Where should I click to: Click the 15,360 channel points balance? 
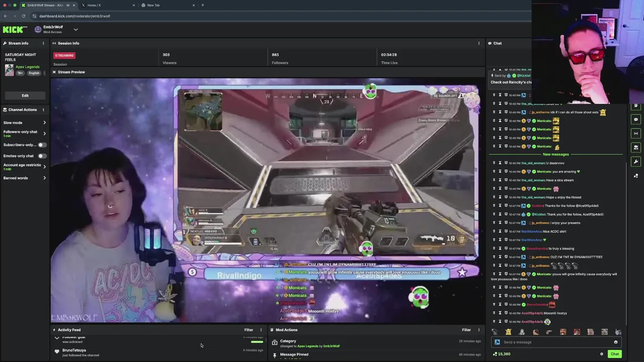[502, 354]
